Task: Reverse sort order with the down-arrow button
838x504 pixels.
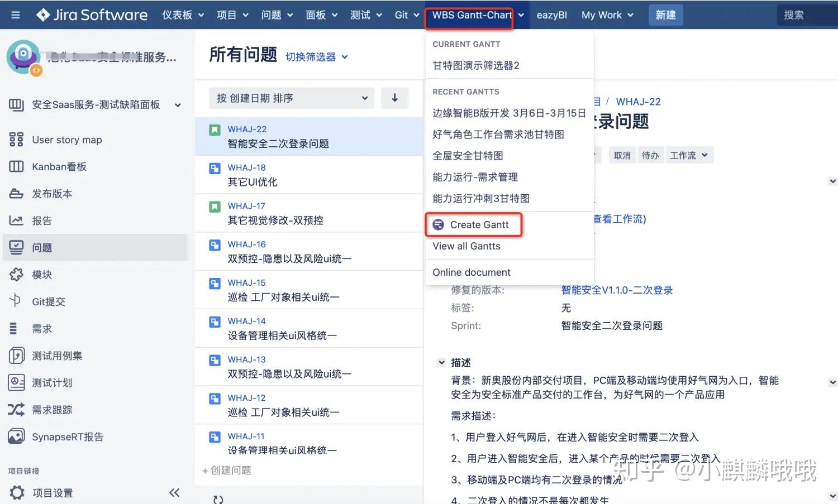Action: [x=395, y=98]
